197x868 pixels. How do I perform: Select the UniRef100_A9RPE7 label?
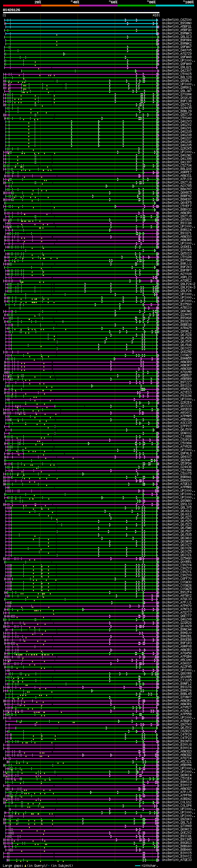click(x=177, y=172)
